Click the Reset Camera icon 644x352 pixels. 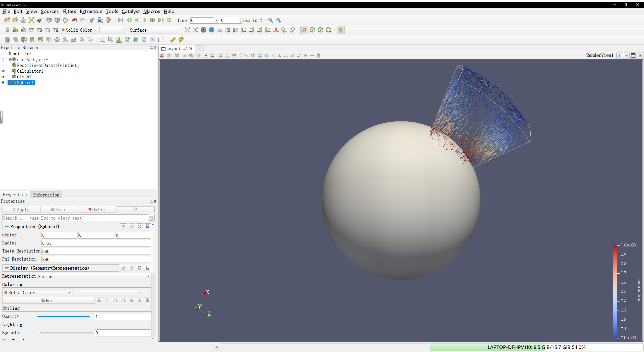(x=187, y=30)
